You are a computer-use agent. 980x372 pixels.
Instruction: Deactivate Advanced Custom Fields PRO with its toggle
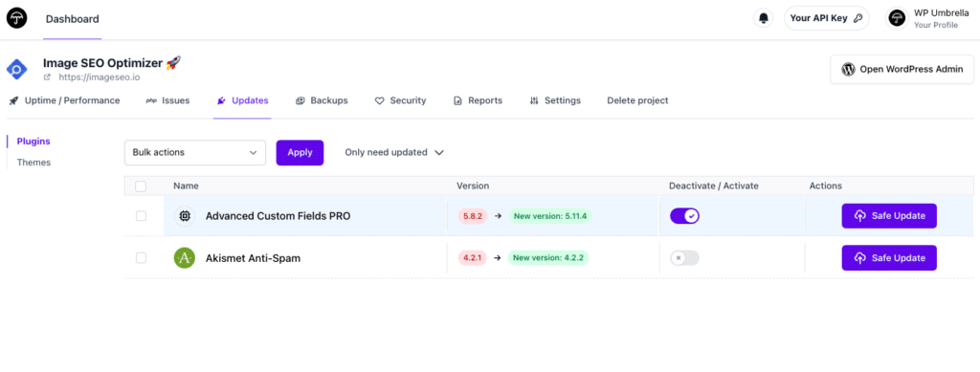[684, 216]
